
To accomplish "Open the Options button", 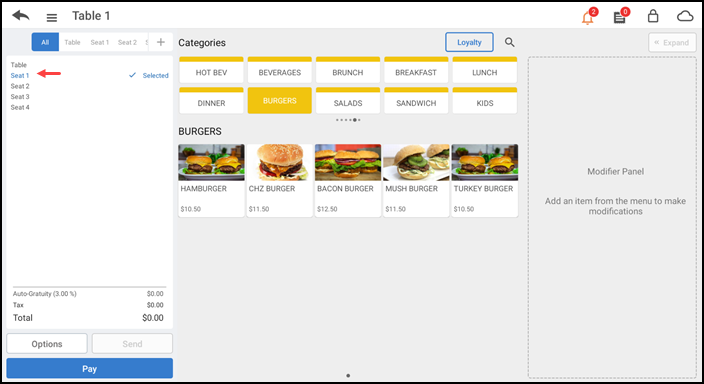I will coord(47,344).
